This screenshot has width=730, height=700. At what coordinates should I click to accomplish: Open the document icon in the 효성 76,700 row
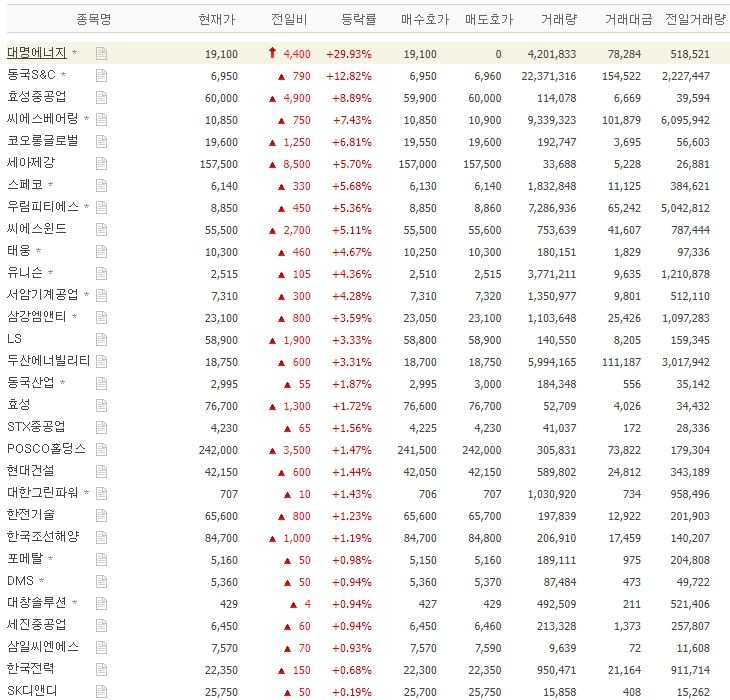101,406
